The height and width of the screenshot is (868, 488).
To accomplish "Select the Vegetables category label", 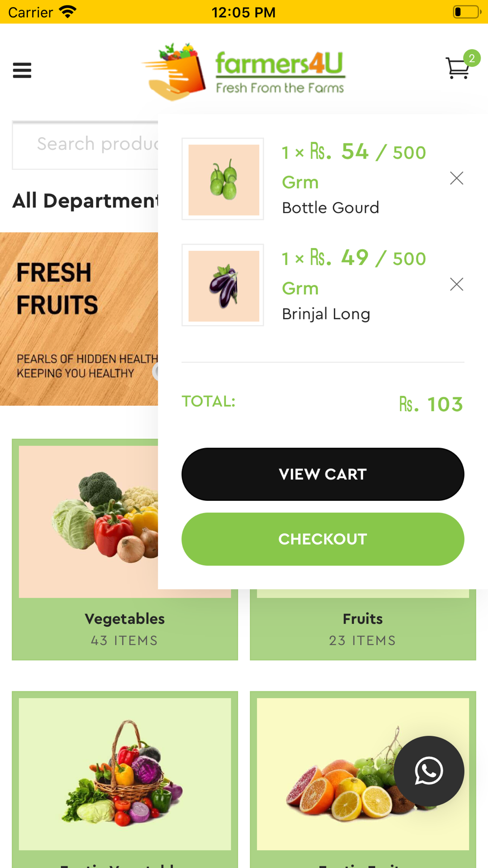I will (x=124, y=619).
